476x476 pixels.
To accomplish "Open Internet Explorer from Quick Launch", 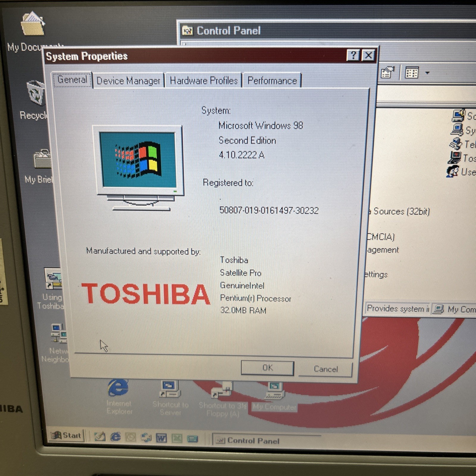I will (115, 437).
